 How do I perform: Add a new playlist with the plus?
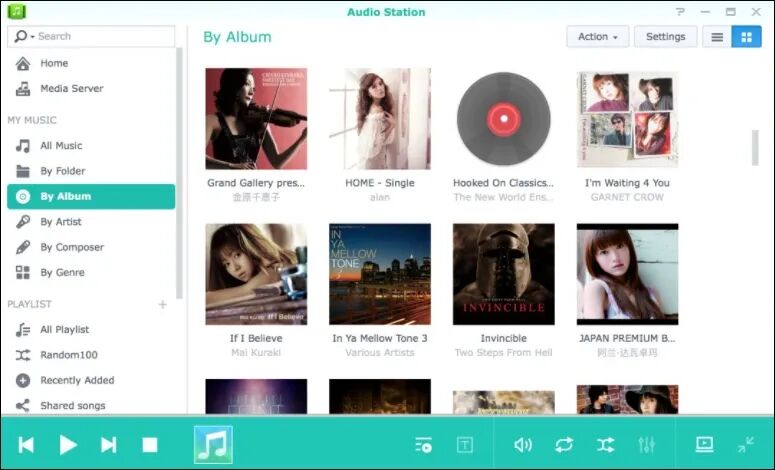click(x=163, y=304)
